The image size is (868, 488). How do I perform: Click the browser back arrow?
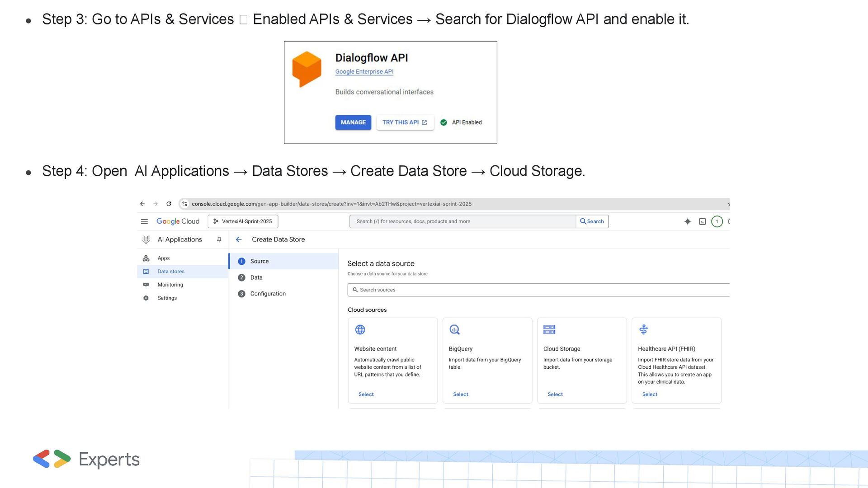(x=142, y=204)
